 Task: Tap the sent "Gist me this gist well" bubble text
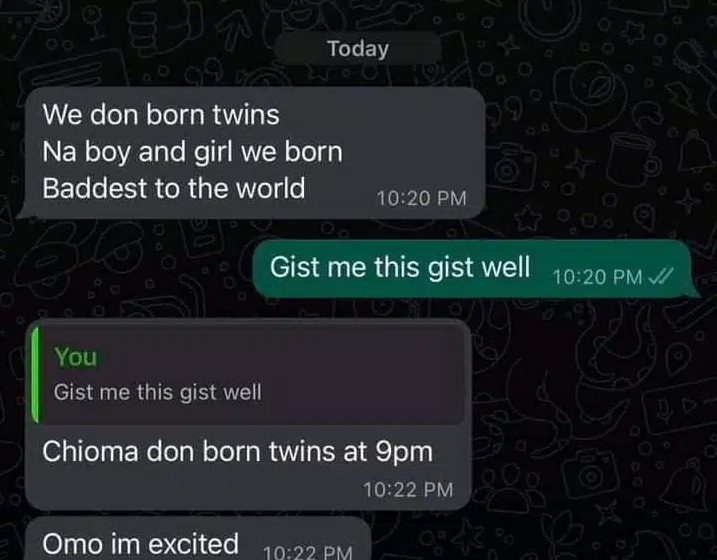click(400, 267)
